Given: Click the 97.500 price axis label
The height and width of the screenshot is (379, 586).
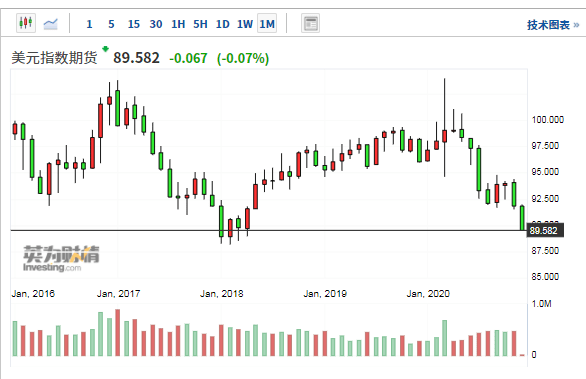Looking at the screenshot, I should click(545, 146).
